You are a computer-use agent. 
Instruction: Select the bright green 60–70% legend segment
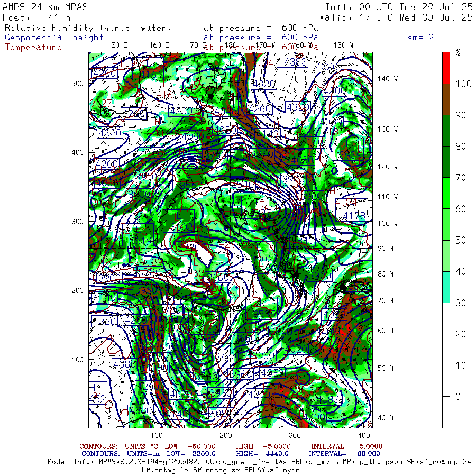point(446,193)
